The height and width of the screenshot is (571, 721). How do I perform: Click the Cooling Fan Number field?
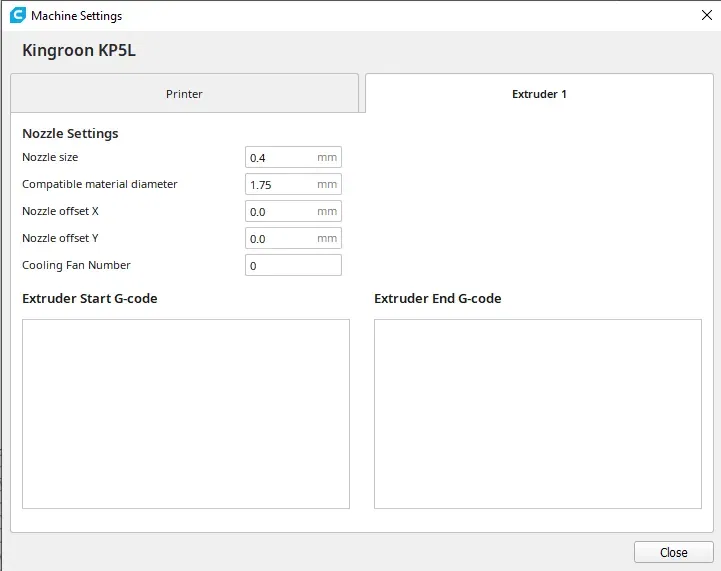[293, 265]
